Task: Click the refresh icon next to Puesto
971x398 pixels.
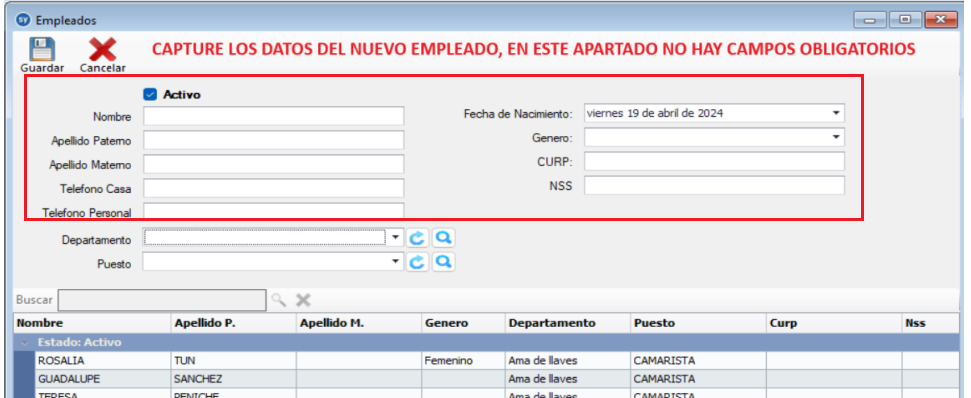Action: click(418, 262)
